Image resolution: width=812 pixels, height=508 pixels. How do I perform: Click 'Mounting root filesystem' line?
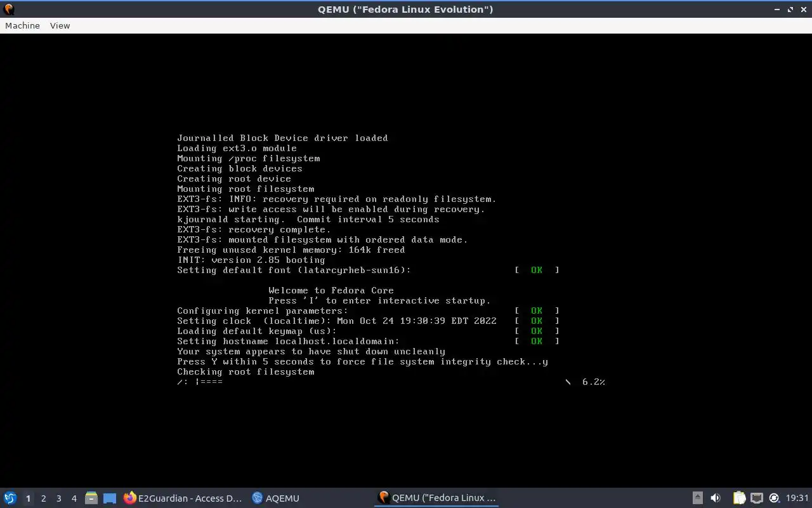click(x=246, y=189)
